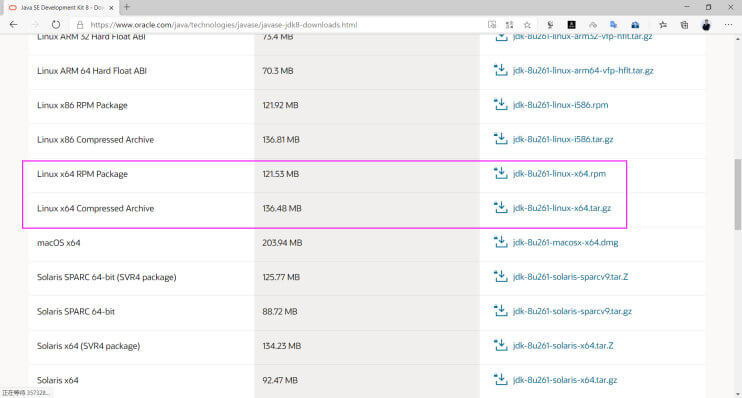Viewport: 742px width, 398px height.
Task: Open link jdk-8u261-linux-x64.rpm
Action: coord(559,174)
